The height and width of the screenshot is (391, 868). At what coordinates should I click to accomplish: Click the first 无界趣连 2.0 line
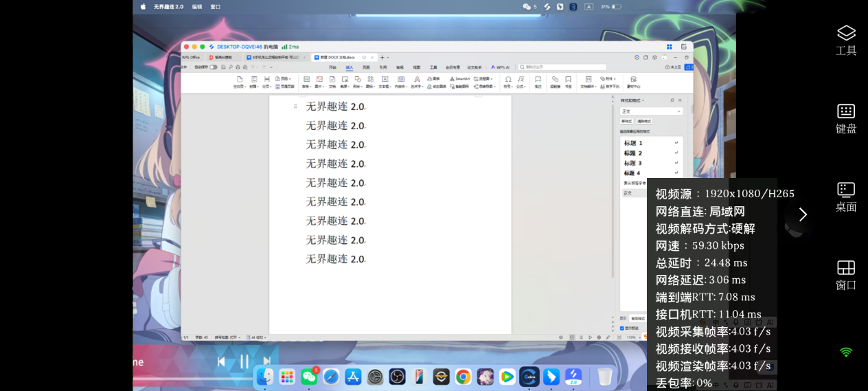tap(335, 107)
